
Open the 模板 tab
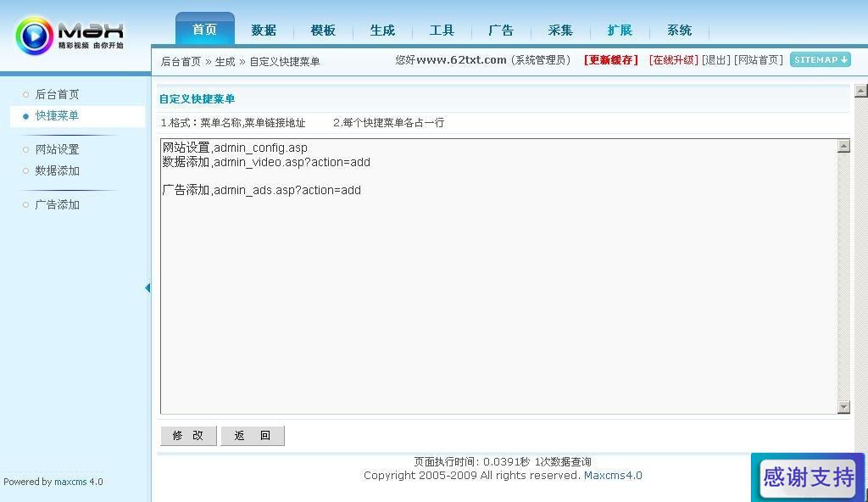pos(323,30)
